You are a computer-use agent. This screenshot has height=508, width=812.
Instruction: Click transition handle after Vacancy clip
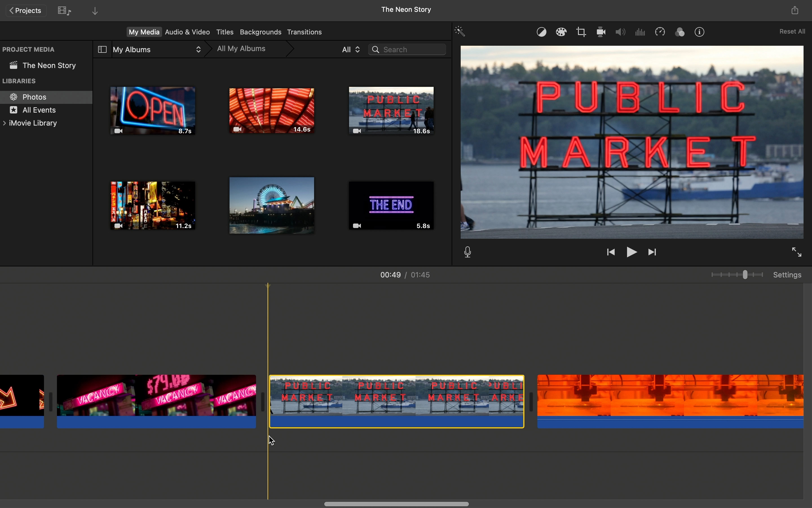coord(263,402)
